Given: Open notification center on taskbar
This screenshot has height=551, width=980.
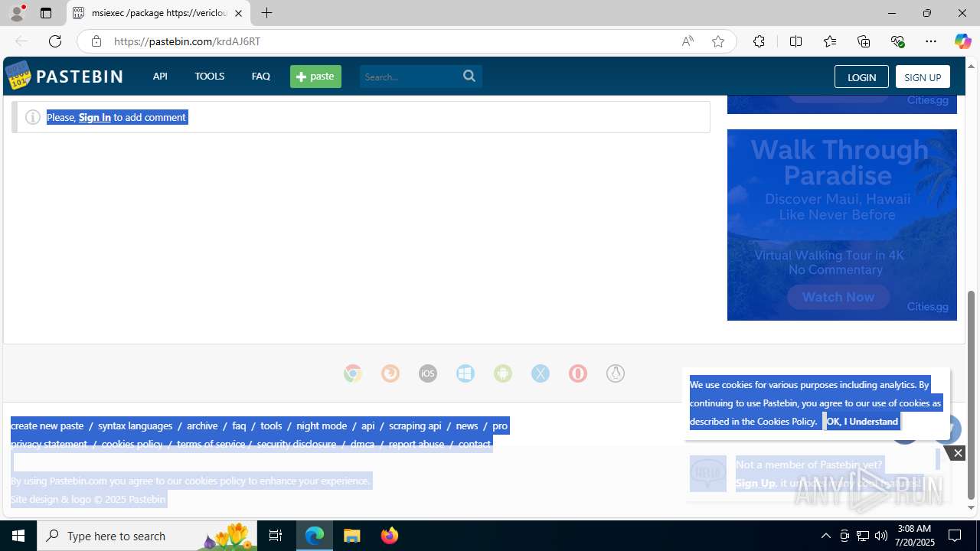Looking at the screenshot, I should [x=955, y=536].
